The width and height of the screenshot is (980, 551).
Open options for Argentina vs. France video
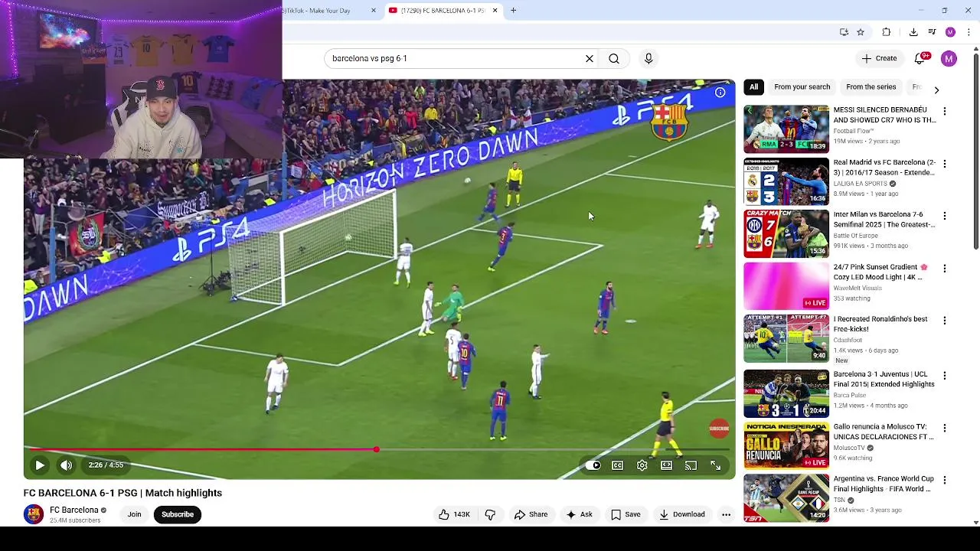coord(944,481)
